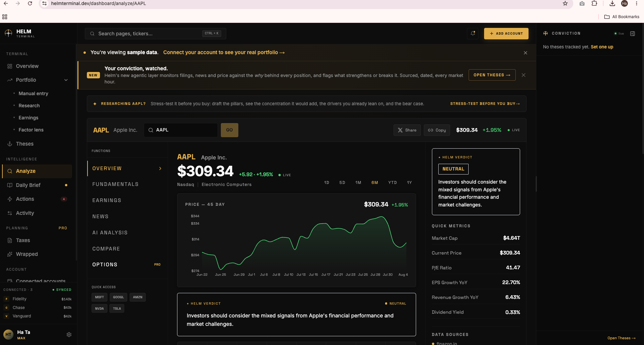The width and height of the screenshot is (644, 345).
Task: Click the GO button
Action: [x=230, y=130]
